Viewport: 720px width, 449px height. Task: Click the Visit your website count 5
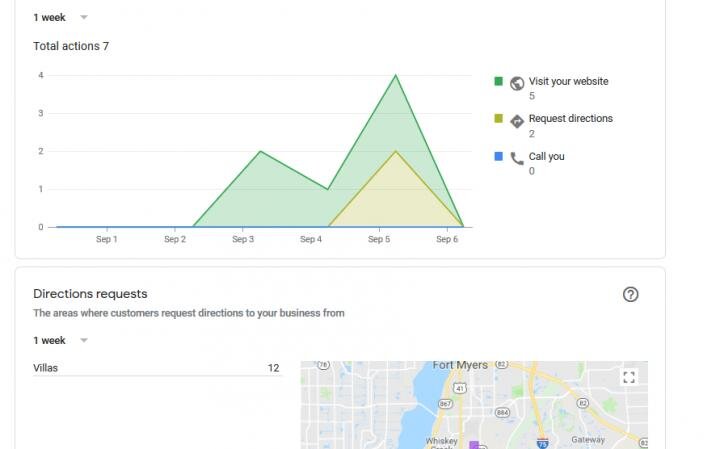532,96
